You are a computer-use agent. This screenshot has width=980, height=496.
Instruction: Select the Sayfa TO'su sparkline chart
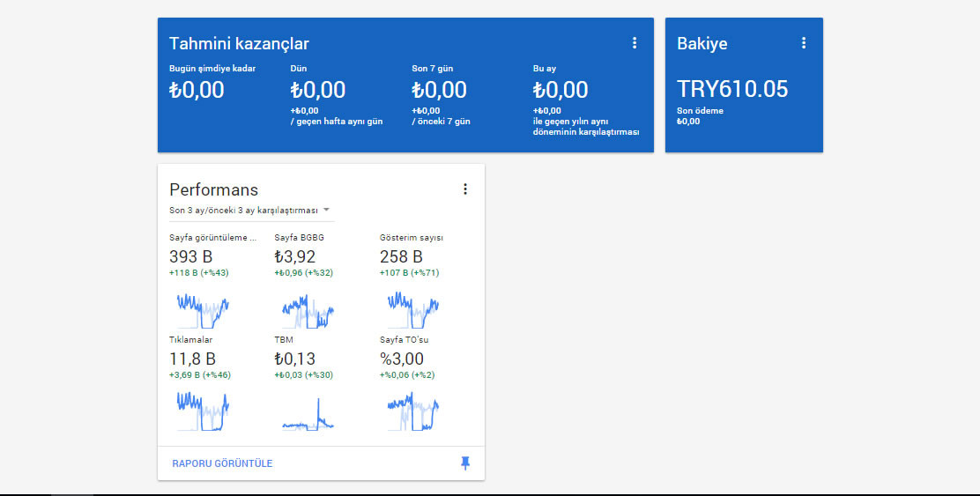click(413, 411)
